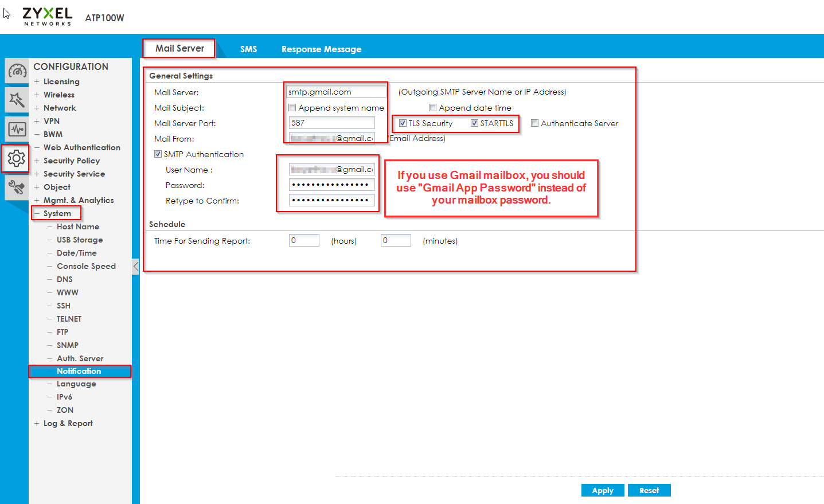Viewport: 824px width, 504px height.
Task: Expand the Security Policy tree node
Action: pyautogui.click(x=37, y=161)
